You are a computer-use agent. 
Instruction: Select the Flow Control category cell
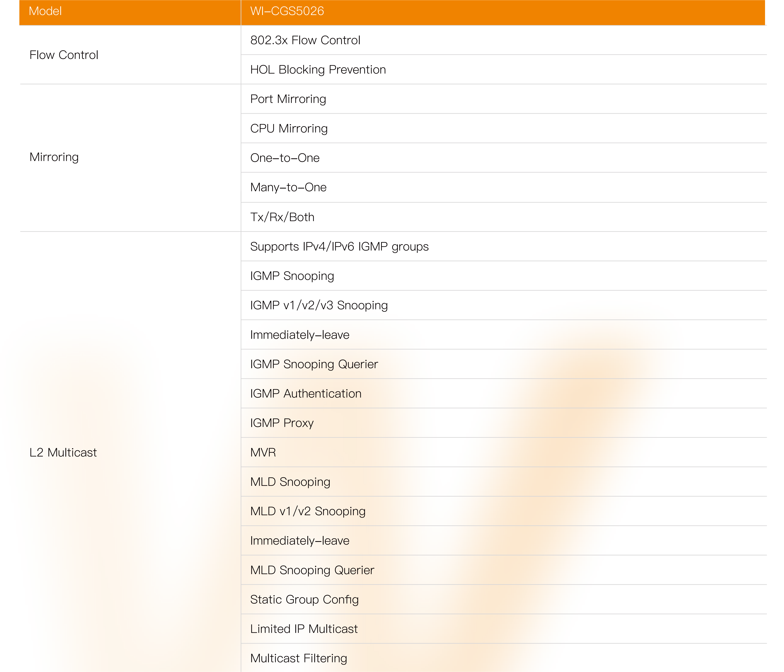click(64, 55)
